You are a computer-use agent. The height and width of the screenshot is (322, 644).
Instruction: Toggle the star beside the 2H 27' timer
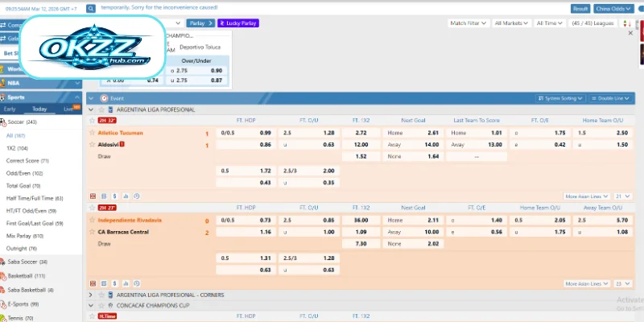[93, 208]
